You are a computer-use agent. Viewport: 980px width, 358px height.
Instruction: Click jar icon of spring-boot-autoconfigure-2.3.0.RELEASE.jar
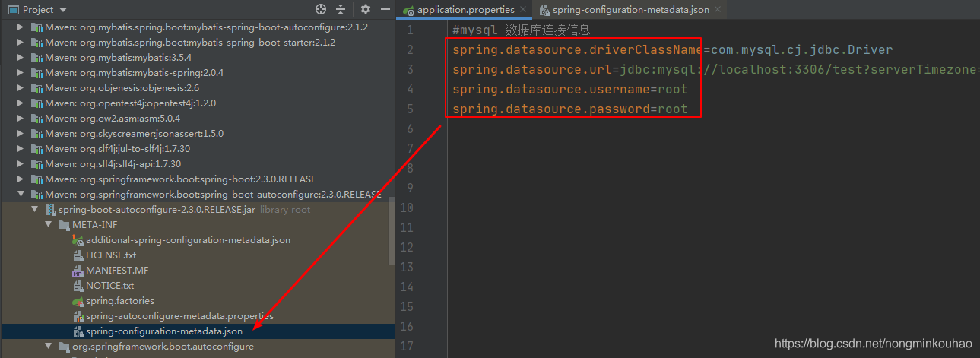[50, 209]
